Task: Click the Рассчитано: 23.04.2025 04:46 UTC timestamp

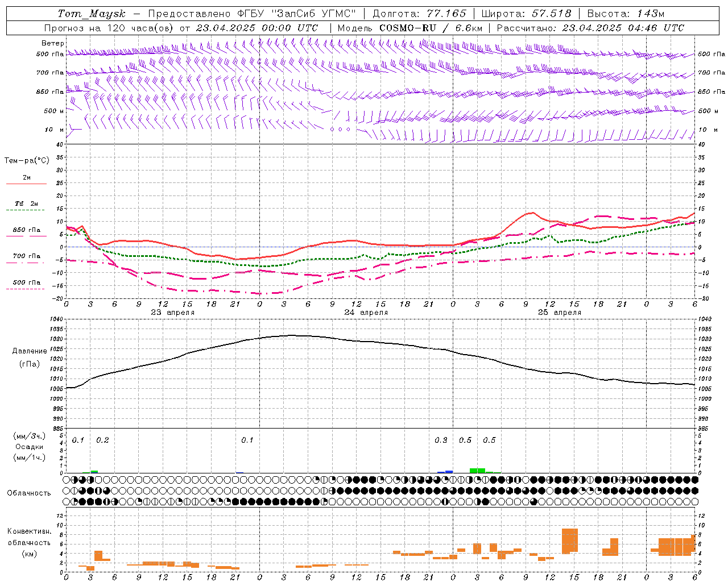Action: (x=590, y=28)
